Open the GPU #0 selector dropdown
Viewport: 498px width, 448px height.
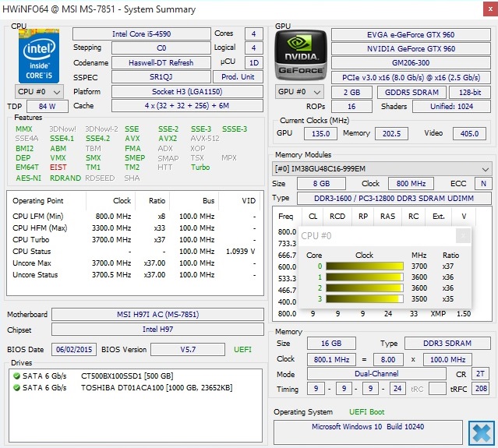tap(299, 92)
